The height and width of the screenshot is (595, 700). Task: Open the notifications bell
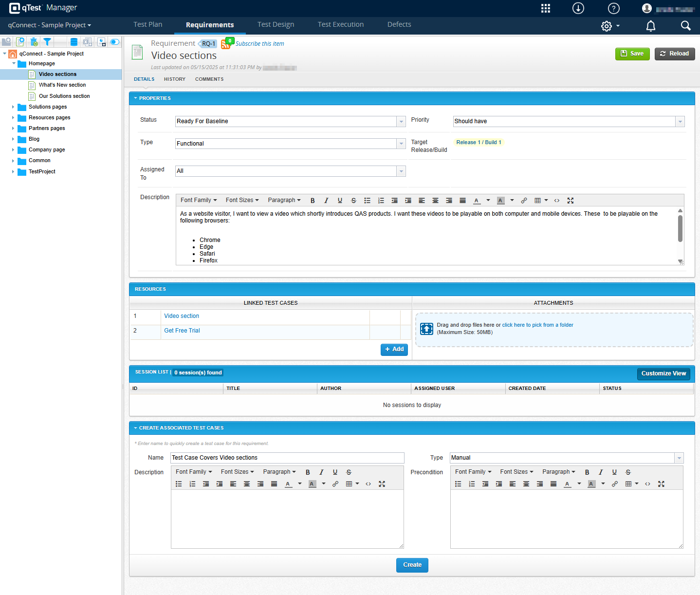point(650,26)
